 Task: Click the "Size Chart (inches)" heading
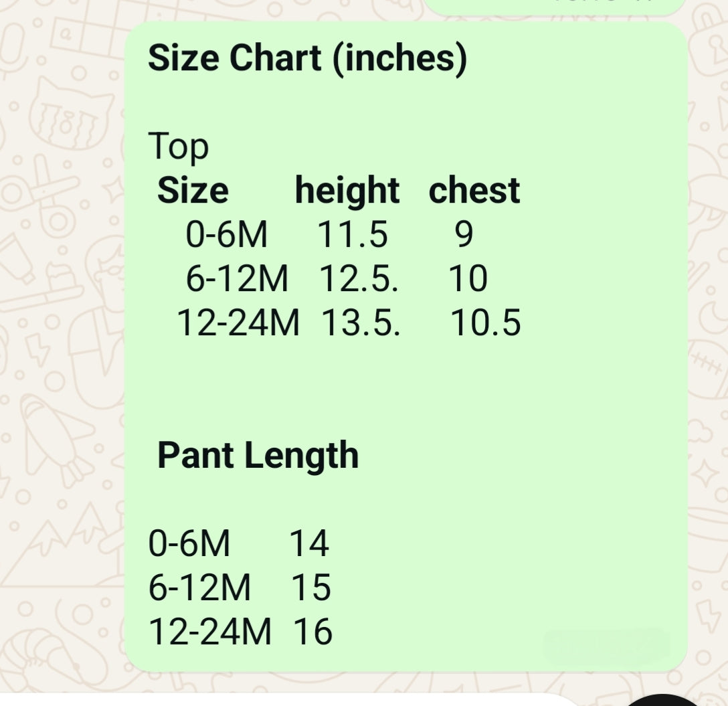(306, 58)
